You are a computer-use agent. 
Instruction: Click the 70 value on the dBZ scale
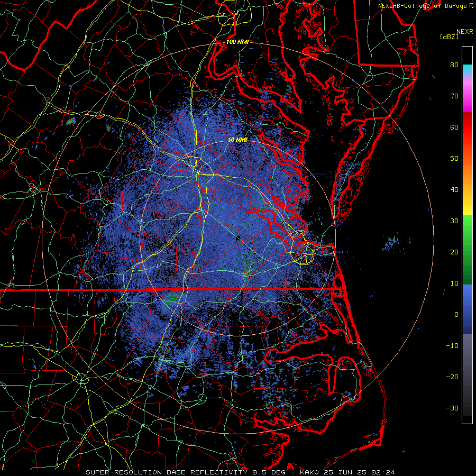[x=454, y=96]
